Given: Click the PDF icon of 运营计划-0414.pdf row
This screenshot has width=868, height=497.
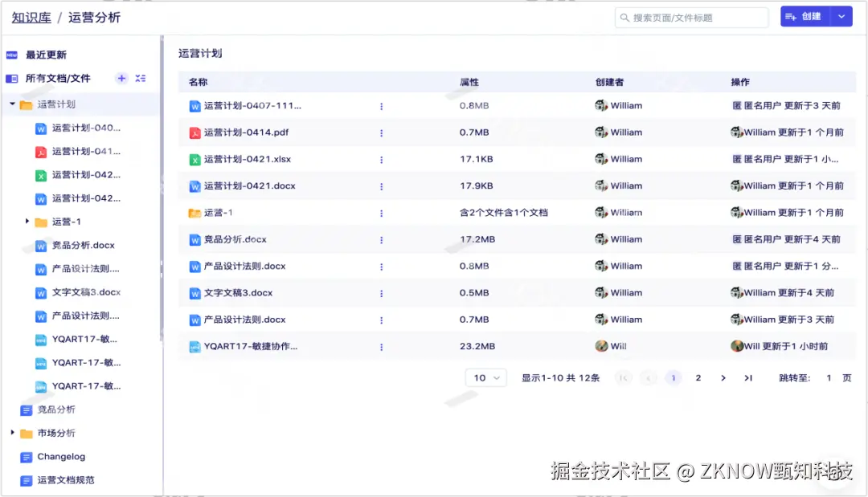Looking at the screenshot, I should coord(194,132).
